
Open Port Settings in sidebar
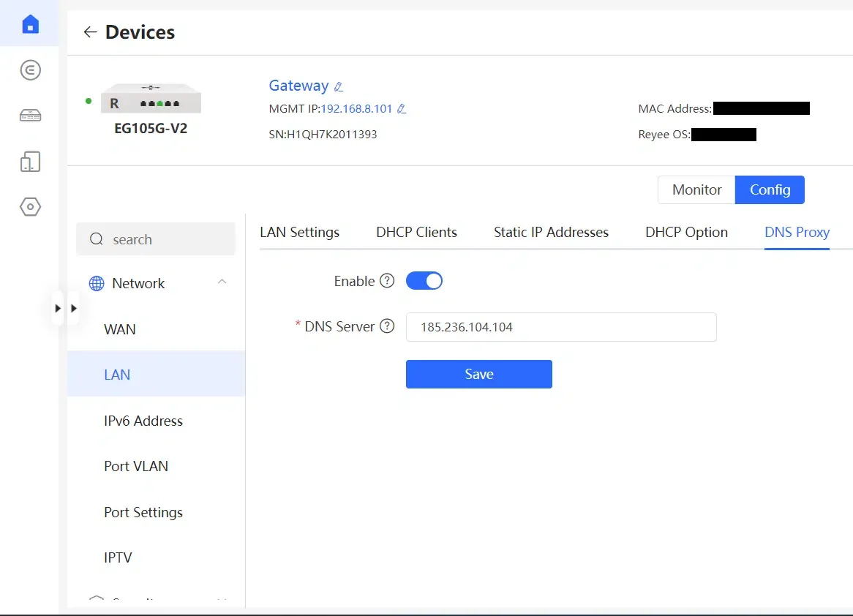(x=156, y=512)
